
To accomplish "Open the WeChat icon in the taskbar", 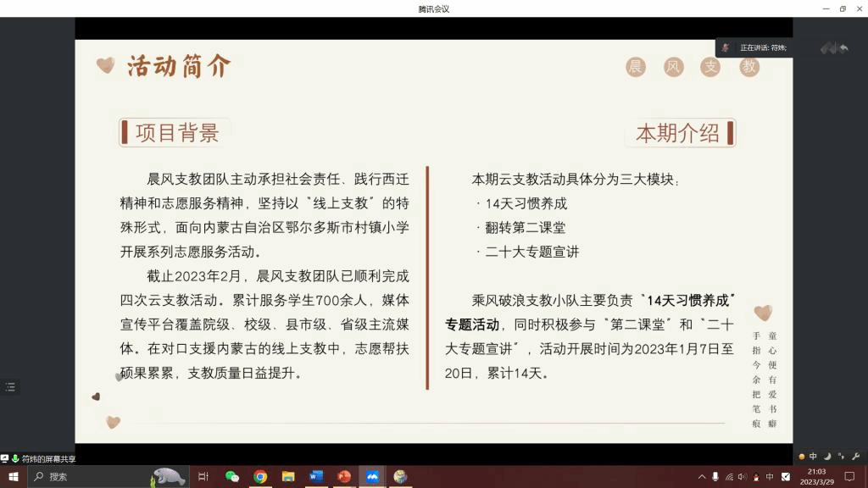I will [x=232, y=477].
